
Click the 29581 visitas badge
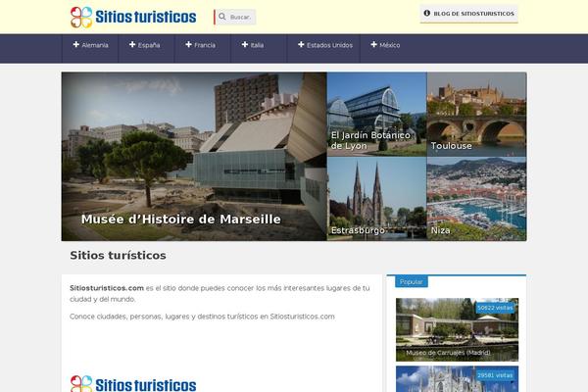click(x=495, y=375)
